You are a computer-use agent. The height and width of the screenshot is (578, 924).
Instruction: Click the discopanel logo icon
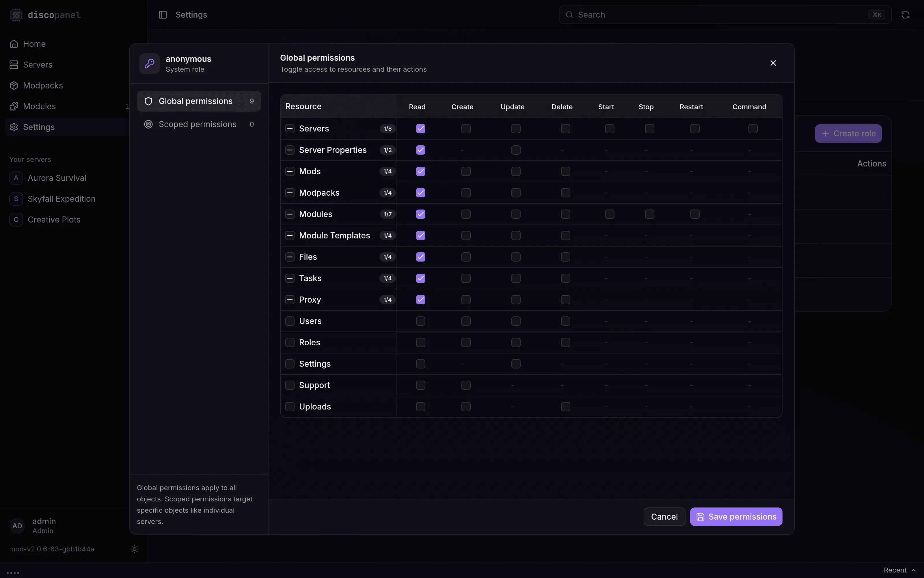(x=16, y=15)
